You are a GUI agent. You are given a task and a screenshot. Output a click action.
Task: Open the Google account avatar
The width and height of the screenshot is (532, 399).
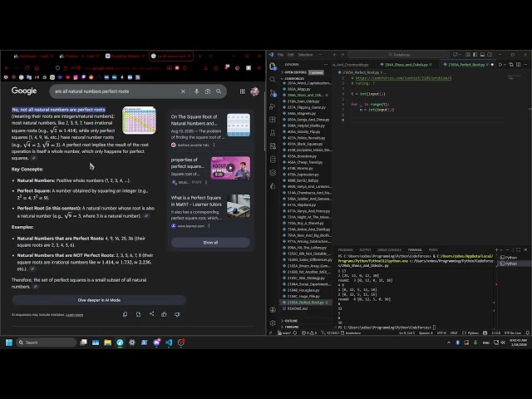254,91
